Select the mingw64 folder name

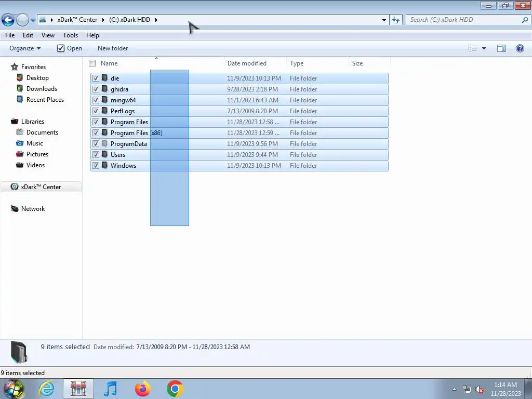(x=123, y=100)
